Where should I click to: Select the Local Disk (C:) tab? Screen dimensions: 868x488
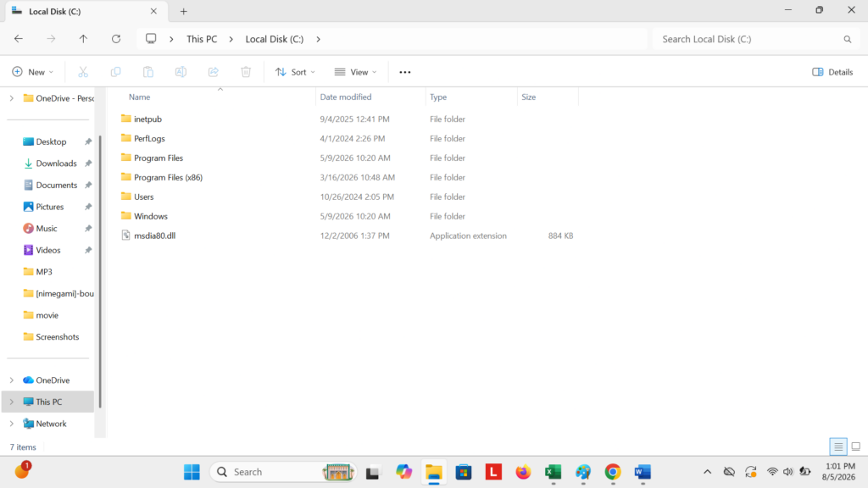(85, 11)
